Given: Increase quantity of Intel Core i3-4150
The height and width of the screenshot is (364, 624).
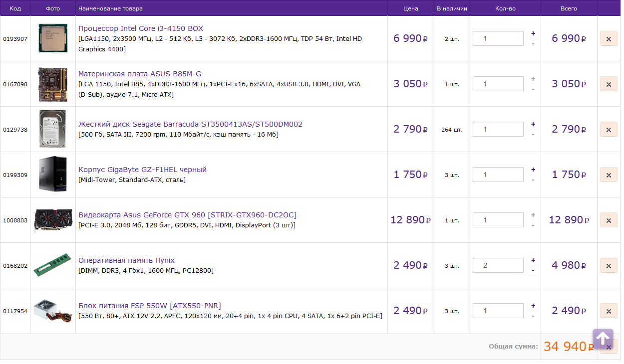Looking at the screenshot, I should coord(533,33).
